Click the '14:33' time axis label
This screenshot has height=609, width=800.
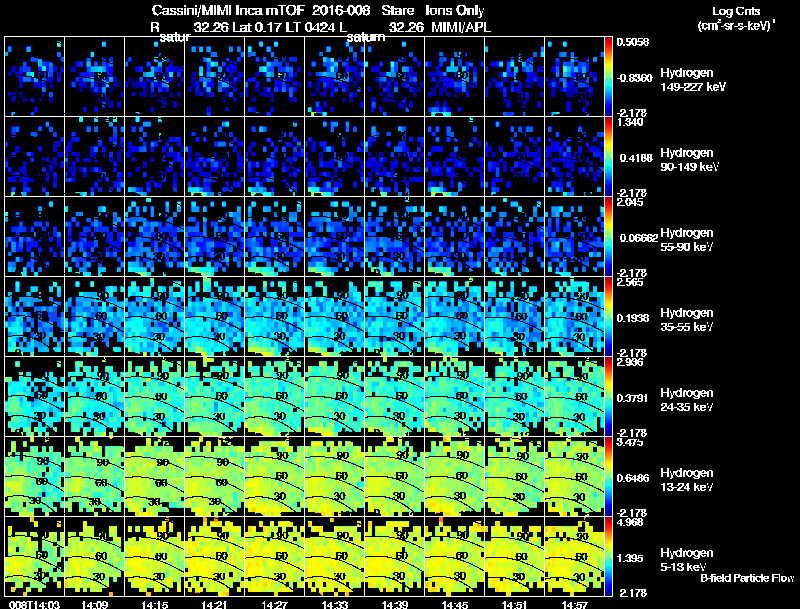pos(335,604)
